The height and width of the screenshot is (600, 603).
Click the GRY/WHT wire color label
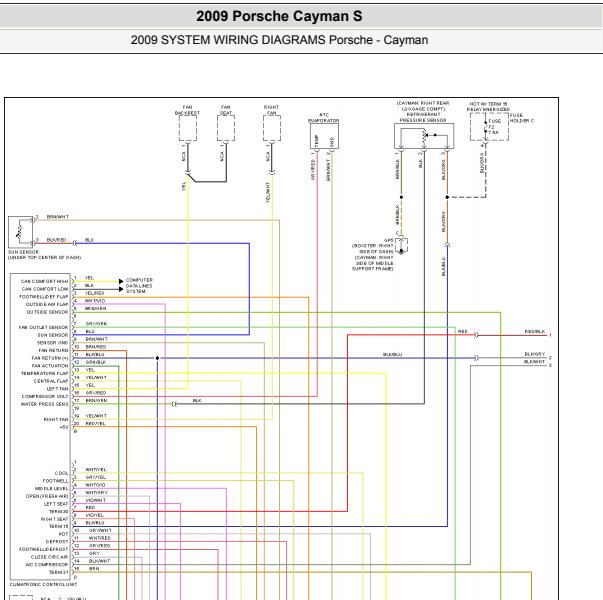[x=100, y=530]
